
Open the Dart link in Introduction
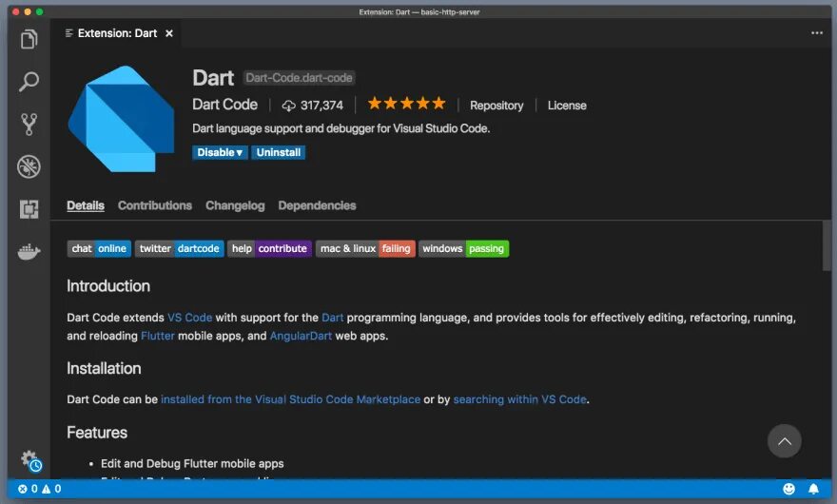click(332, 318)
